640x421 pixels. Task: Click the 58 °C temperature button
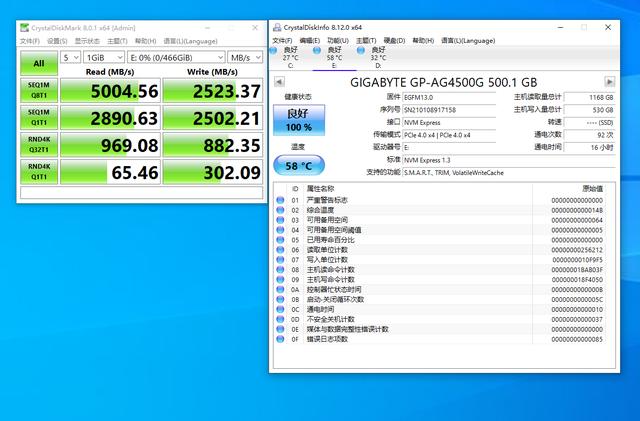click(299, 165)
